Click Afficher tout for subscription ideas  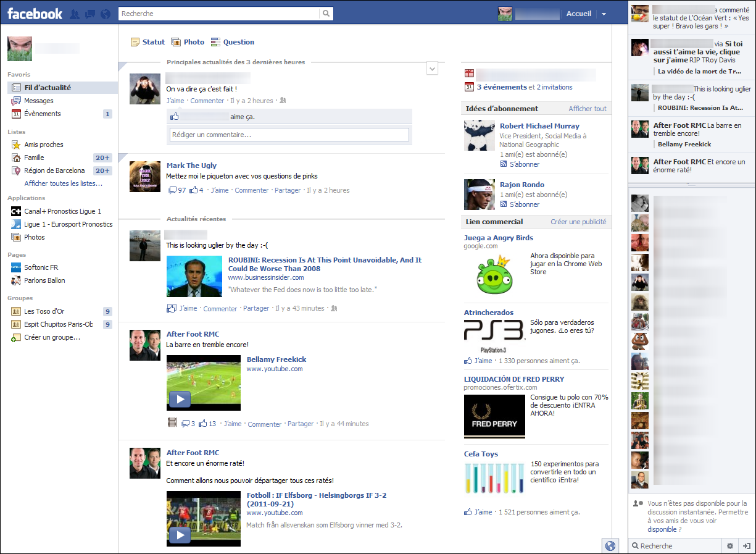click(587, 109)
